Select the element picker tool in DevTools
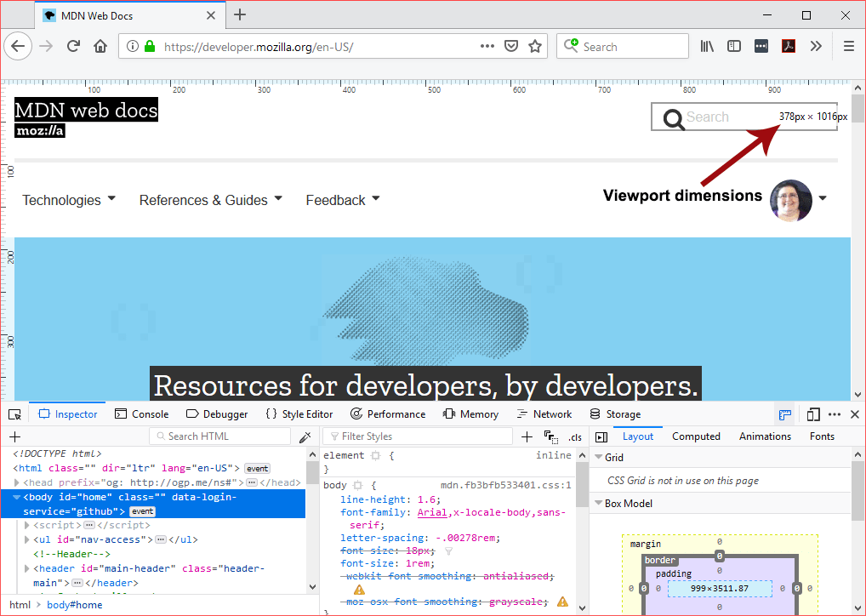The height and width of the screenshot is (616, 866). [14, 414]
